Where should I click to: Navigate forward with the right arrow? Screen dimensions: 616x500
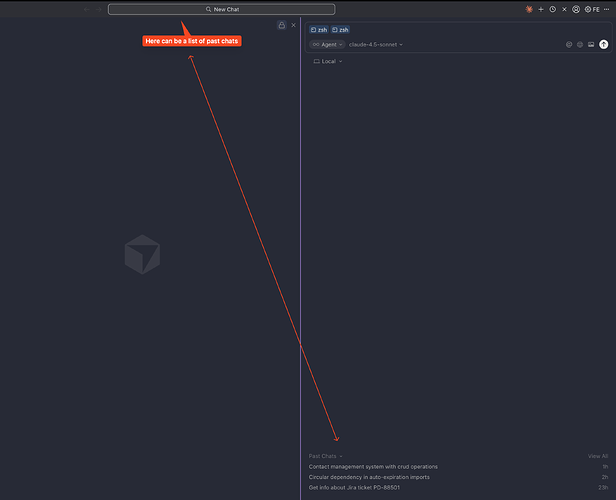click(99, 9)
